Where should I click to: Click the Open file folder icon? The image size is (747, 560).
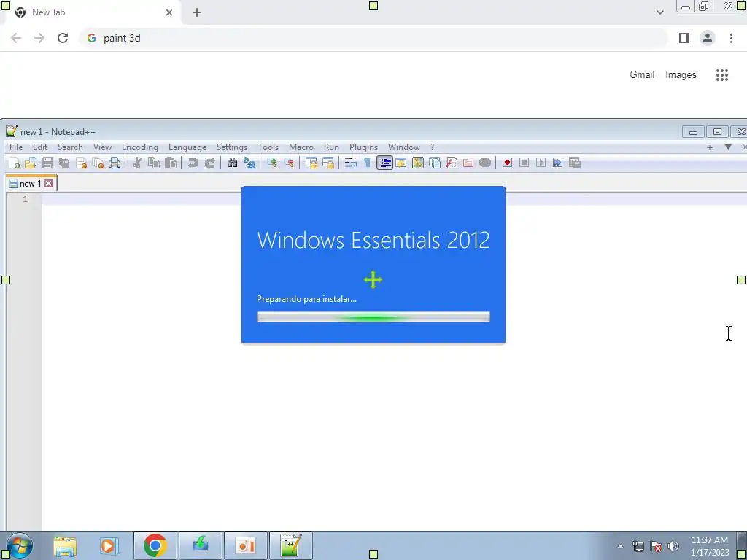click(31, 163)
